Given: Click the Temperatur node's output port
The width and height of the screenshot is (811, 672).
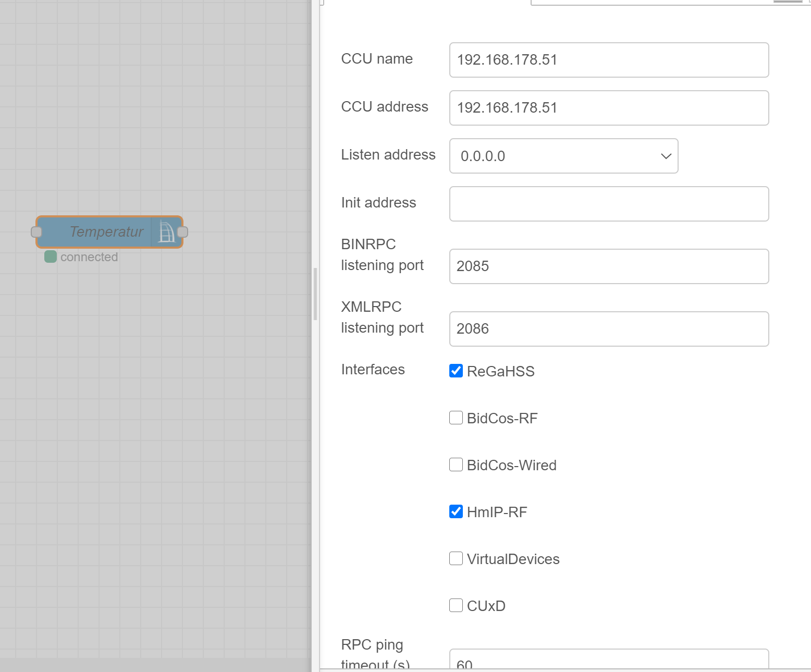Looking at the screenshot, I should tap(182, 232).
